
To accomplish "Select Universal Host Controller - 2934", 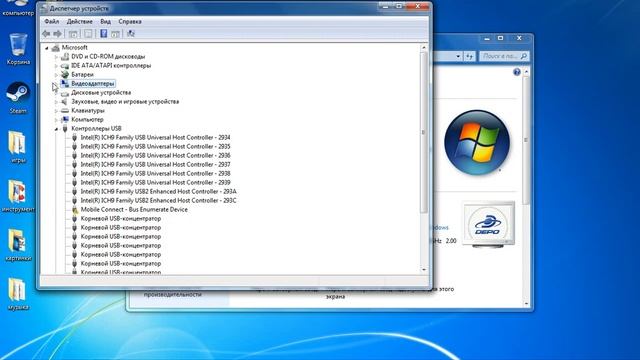I will [156, 138].
